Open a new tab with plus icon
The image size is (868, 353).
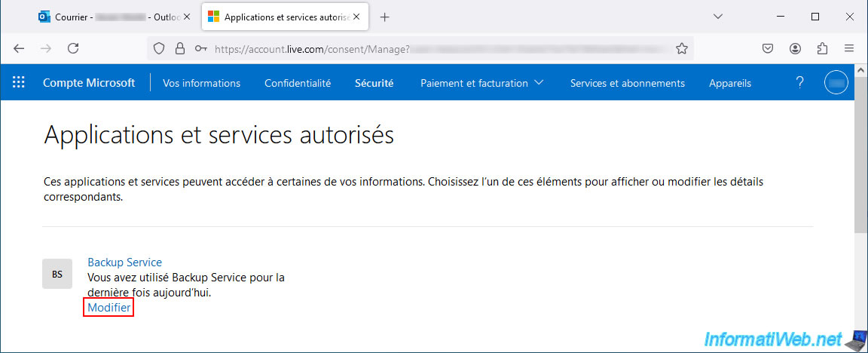coord(385,17)
